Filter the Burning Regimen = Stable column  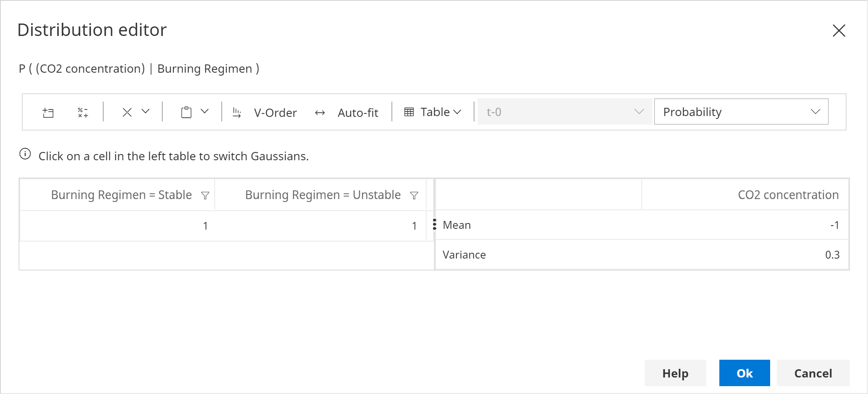pyautogui.click(x=205, y=195)
